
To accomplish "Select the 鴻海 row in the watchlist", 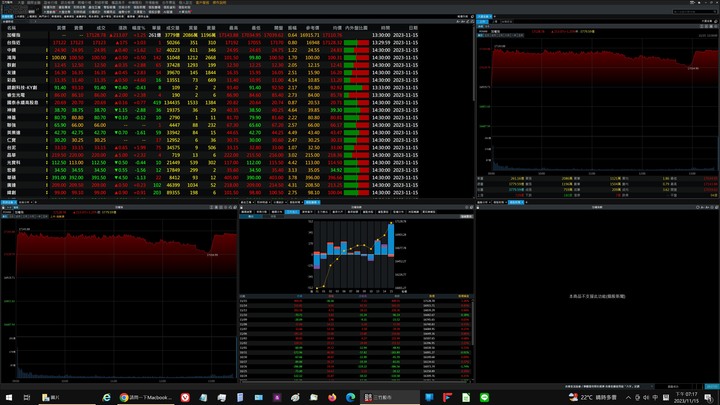I will click(x=212, y=57).
